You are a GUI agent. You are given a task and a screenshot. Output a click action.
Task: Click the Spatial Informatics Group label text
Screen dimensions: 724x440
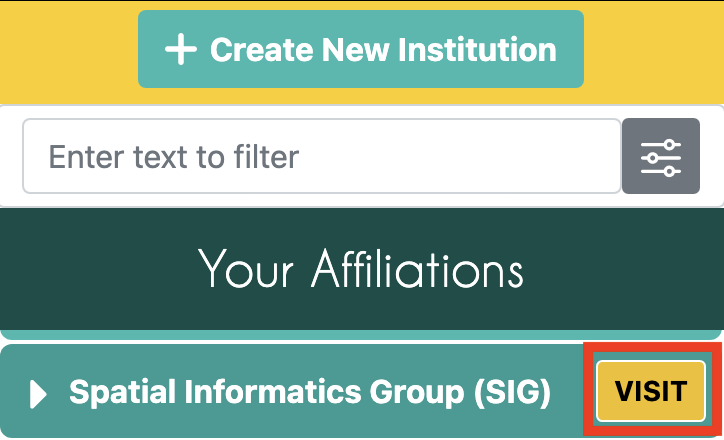[x=309, y=393]
